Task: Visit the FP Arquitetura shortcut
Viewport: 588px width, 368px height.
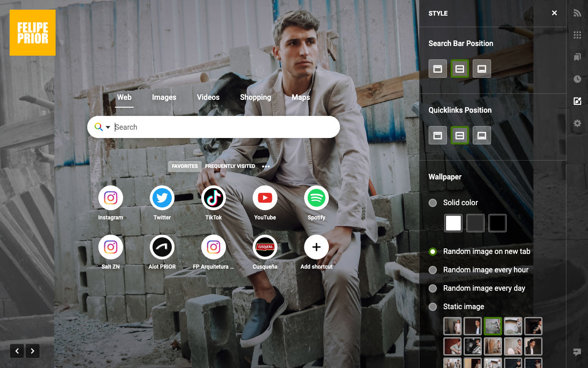Action: coord(214,247)
